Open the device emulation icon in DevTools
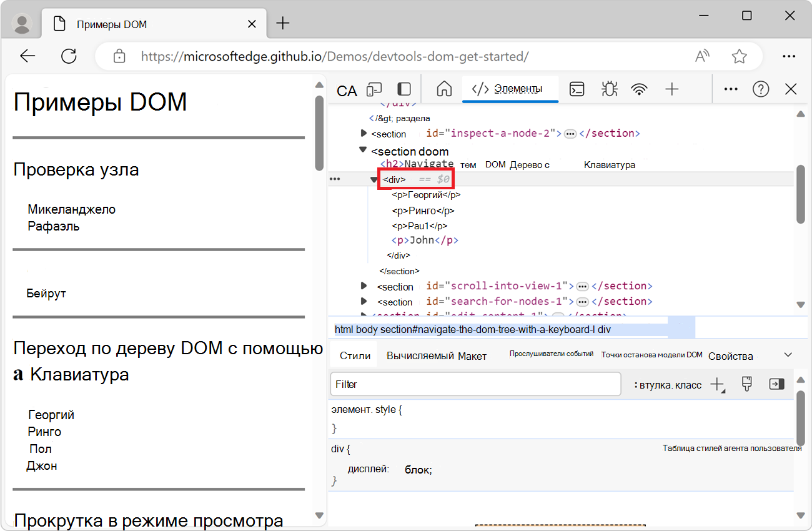Viewport: 812px width, 531px height. [x=374, y=89]
